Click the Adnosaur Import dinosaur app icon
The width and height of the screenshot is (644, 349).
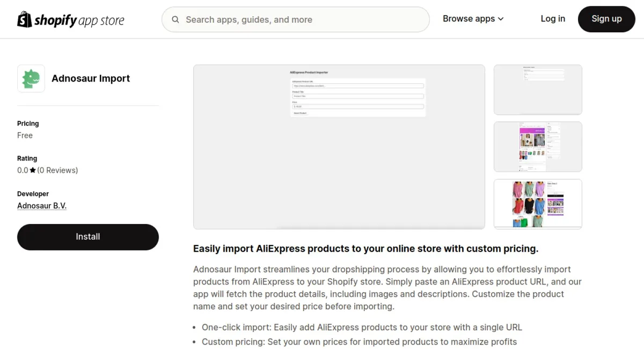pos(31,78)
